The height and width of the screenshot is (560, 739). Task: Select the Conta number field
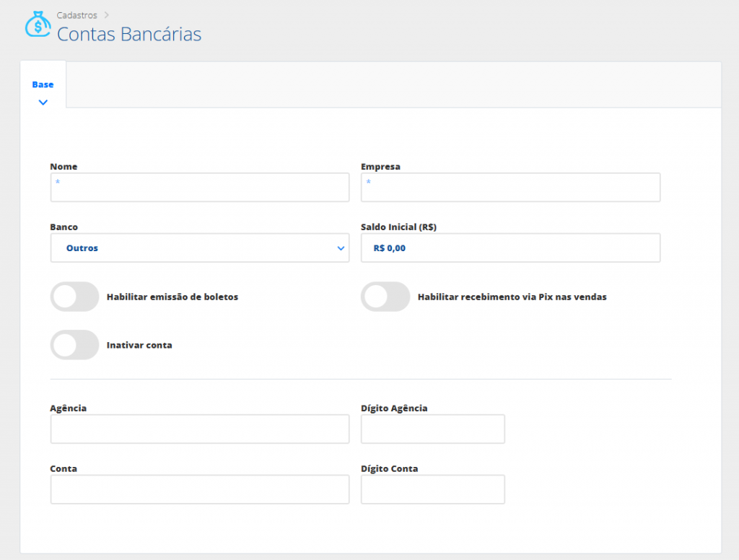200,490
